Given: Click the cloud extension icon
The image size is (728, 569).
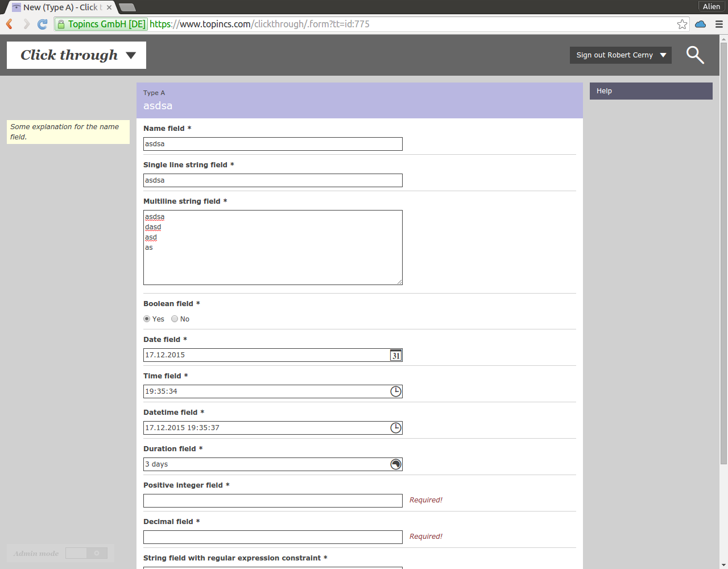Looking at the screenshot, I should point(701,24).
